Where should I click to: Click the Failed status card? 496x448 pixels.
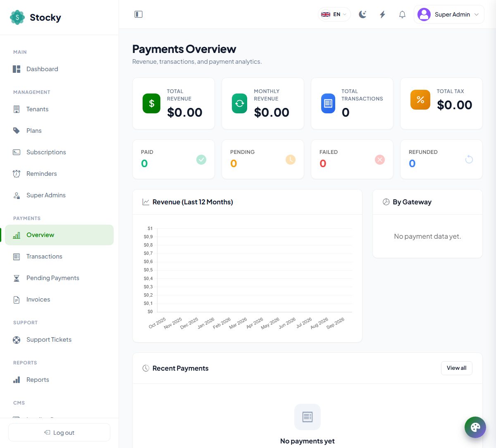(x=352, y=159)
